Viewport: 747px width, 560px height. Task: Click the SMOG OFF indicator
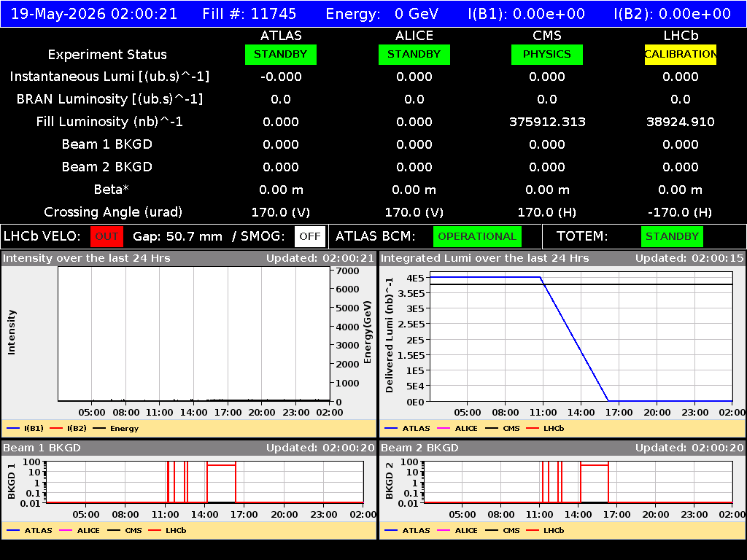[x=309, y=236]
